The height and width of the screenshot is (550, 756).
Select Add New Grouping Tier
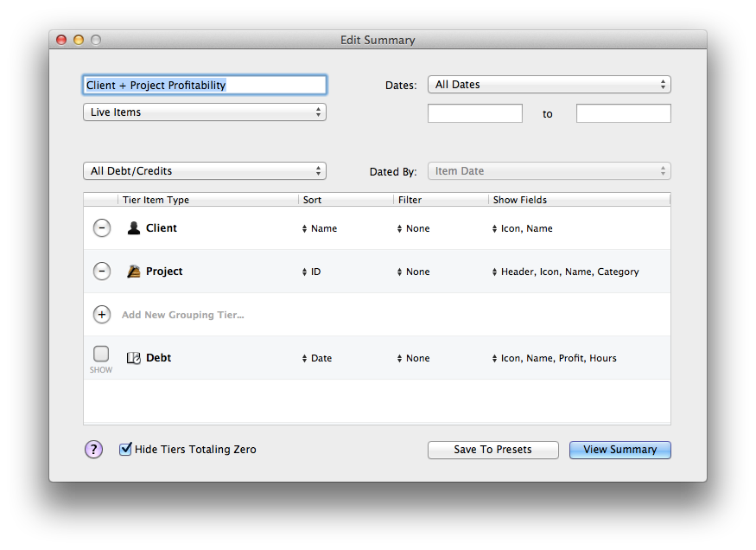[182, 314]
